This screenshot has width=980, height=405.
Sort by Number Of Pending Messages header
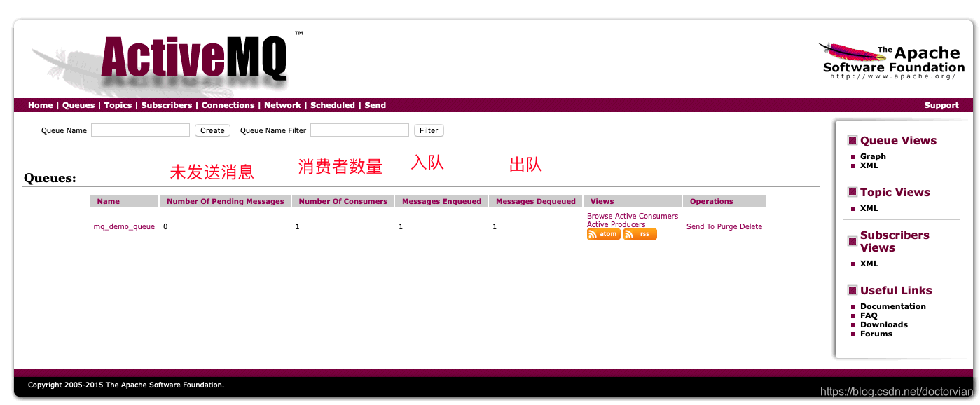tap(226, 201)
